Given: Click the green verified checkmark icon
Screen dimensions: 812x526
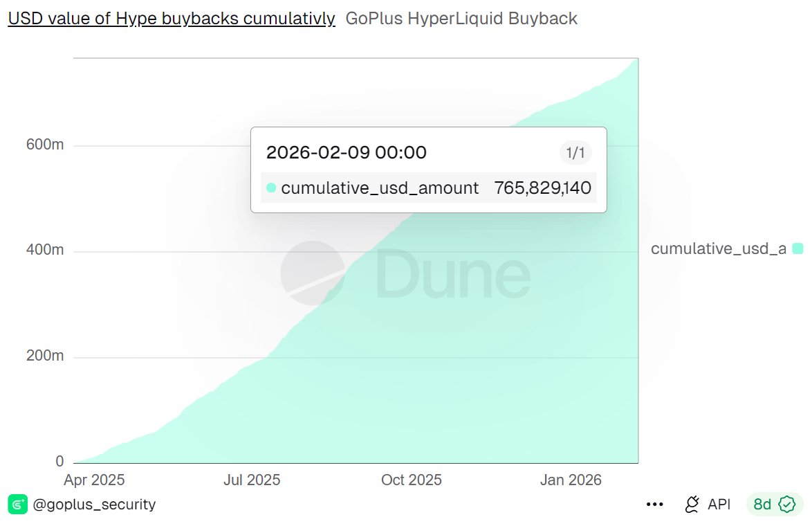Looking at the screenshot, I should tap(787, 505).
